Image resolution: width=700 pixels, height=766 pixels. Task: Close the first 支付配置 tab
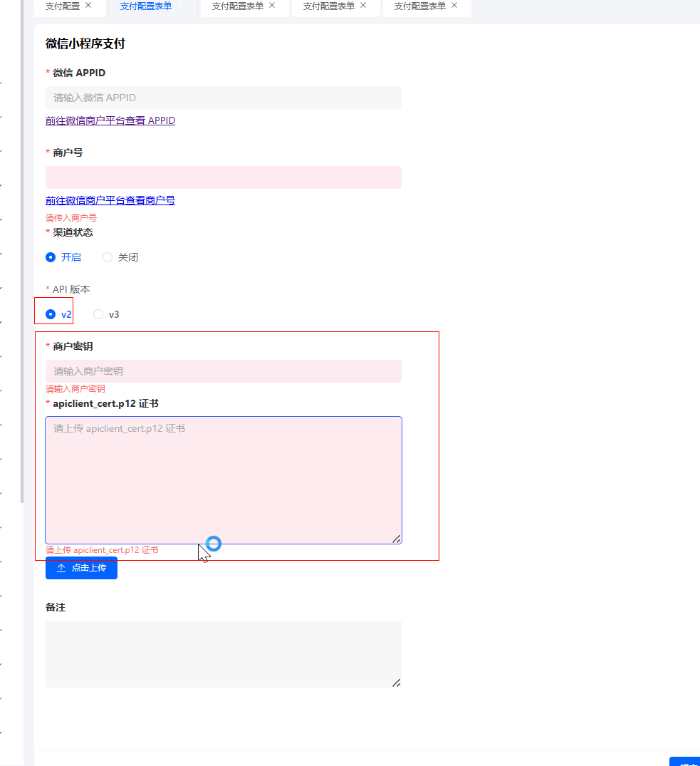(88, 5)
